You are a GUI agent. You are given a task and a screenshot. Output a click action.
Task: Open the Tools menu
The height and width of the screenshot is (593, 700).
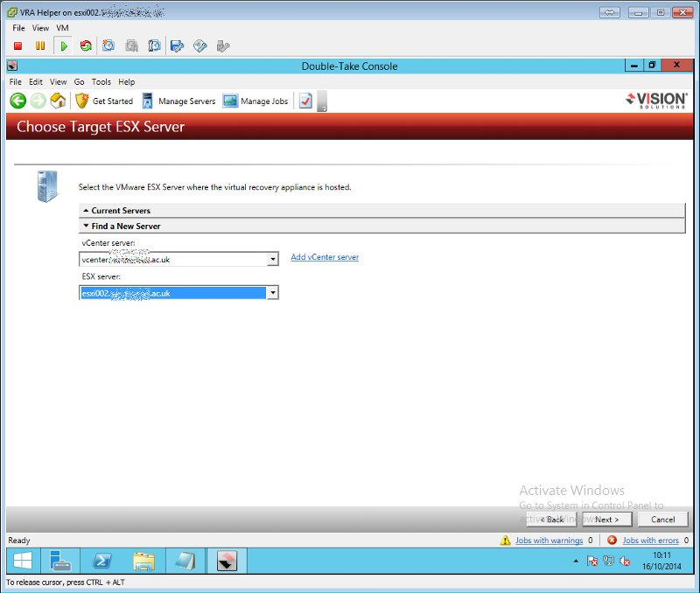click(x=101, y=81)
